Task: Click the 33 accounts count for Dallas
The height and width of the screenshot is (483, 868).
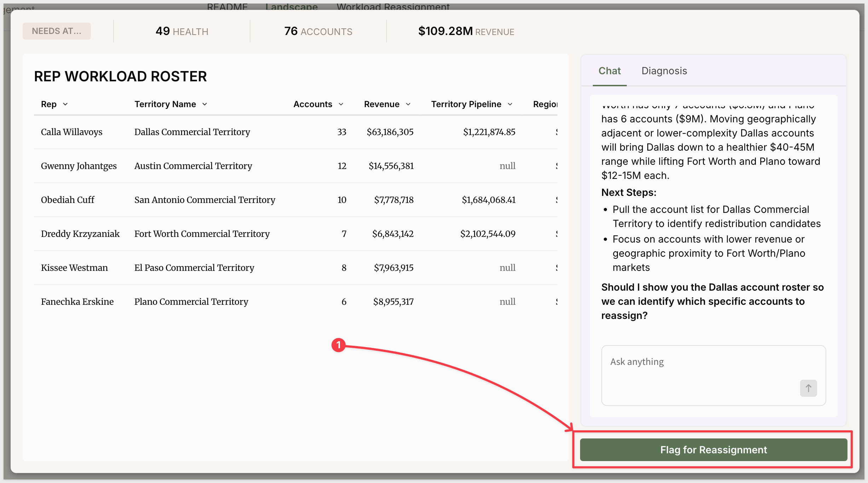Action: pyautogui.click(x=342, y=132)
